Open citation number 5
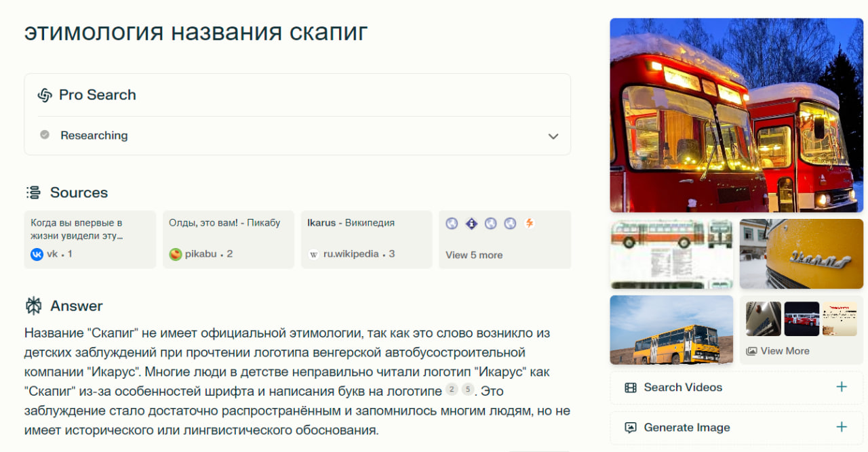Viewport: 868px width, 452px height. click(468, 390)
